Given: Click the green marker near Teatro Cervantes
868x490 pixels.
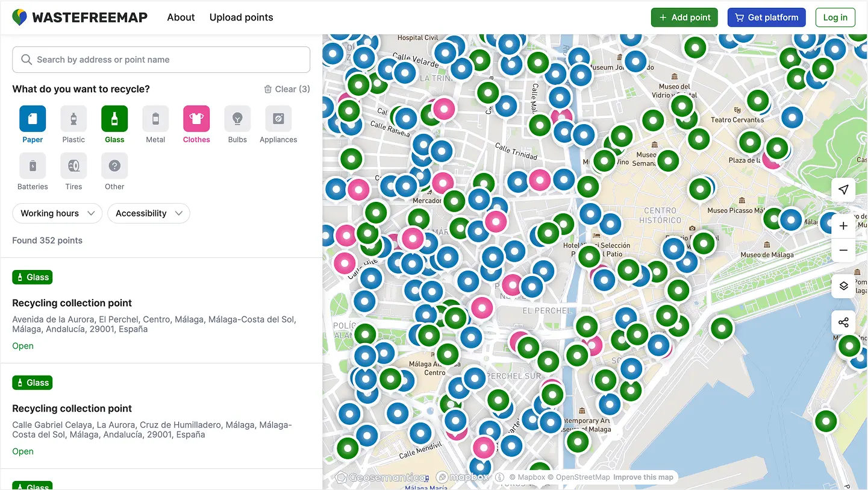Looking at the screenshot, I should coord(758,101).
